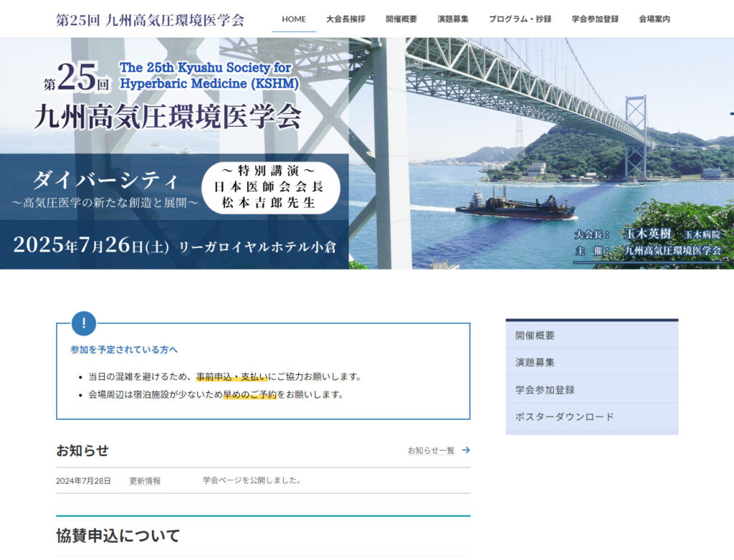Click 開催概要 in the sidebar
This screenshot has width=734, height=560.
[535, 336]
